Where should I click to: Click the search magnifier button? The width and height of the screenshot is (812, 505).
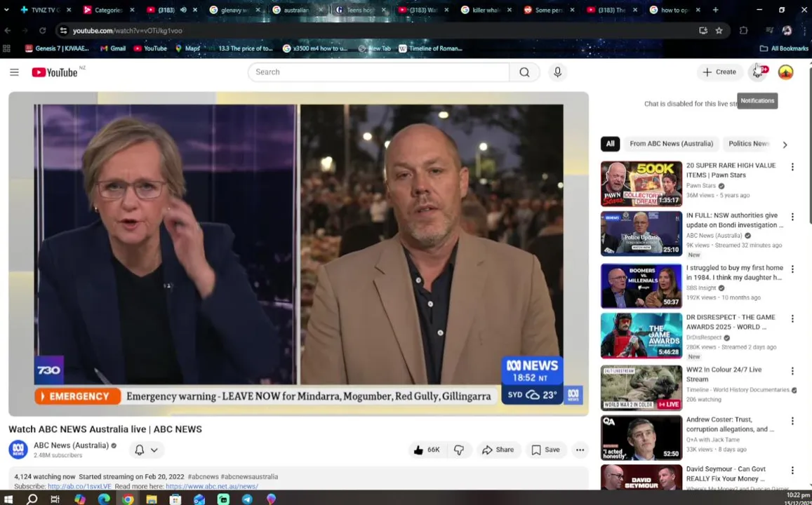524,72
